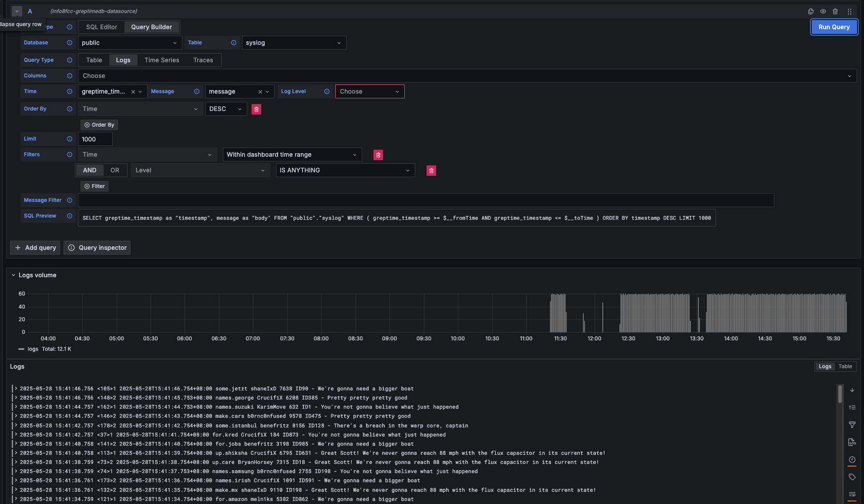Open the Query inspector
Screen dimensions: 864x504
click(x=97, y=248)
